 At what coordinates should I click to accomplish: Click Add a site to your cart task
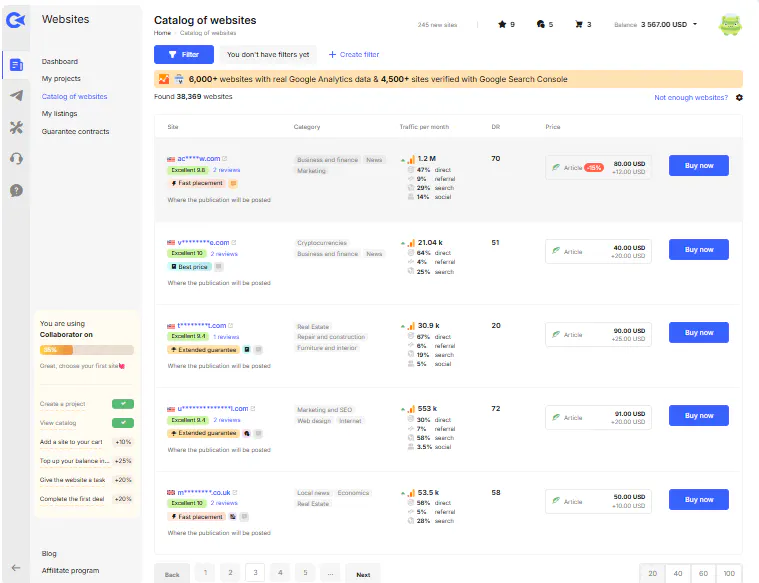pos(71,442)
